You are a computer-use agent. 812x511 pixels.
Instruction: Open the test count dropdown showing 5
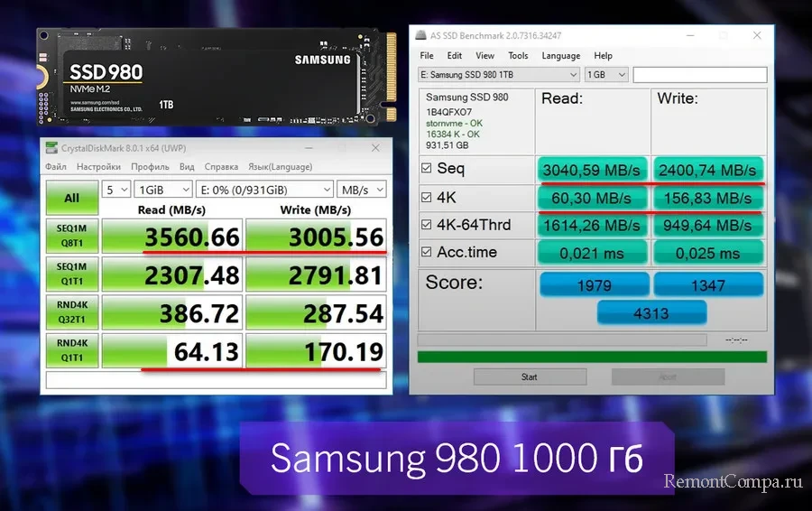(x=116, y=190)
